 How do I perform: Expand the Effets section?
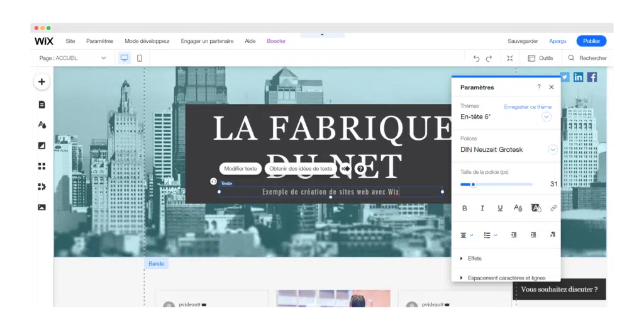click(x=474, y=258)
